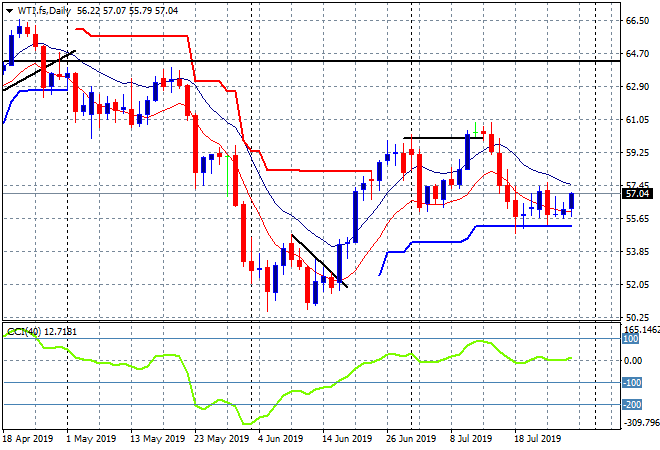Image resolution: width=660 pixels, height=450 pixels.
Task: Select the descending black trendline in mid June
Action: [319, 261]
